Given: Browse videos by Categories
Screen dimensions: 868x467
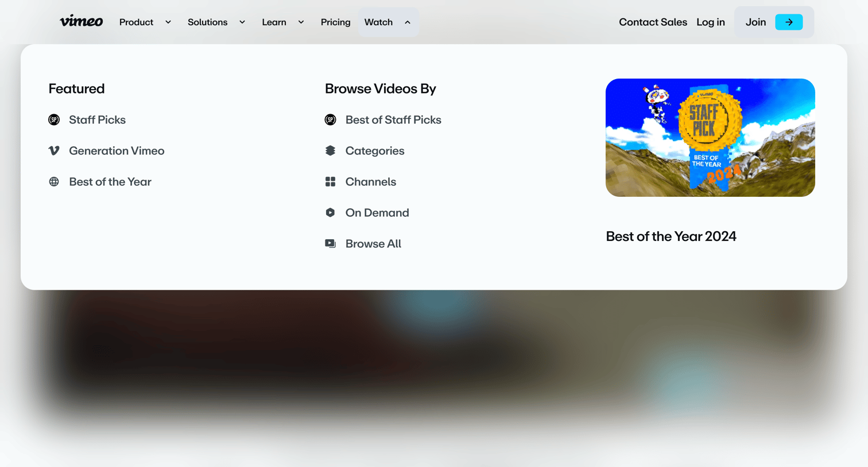Looking at the screenshot, I should coord(375,151).
